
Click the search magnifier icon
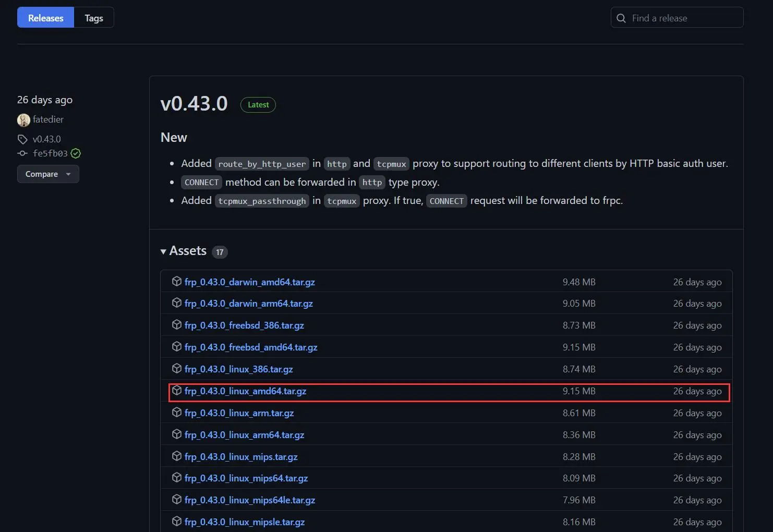point(621,18)
